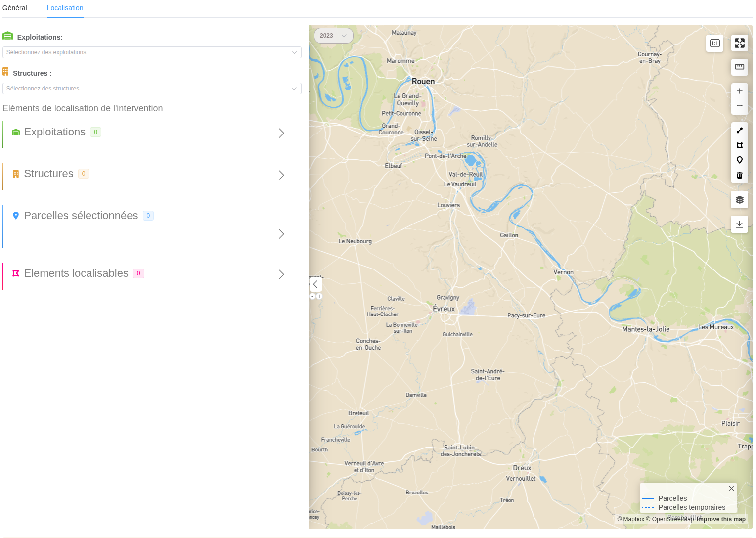756x538 pixels.
Task: Click the zoom in plus button
Action: click(x=739, y=91)
